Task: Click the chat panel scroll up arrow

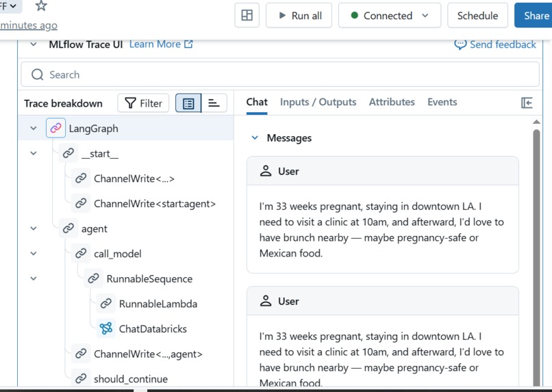Action: (536, 122)
